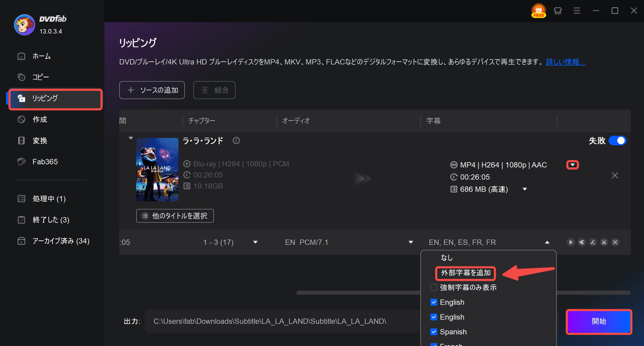Image resolution: width=644 pixels, height=346 pixels.
Task: Collapse the EN, EN, ES, FR, FR subtitle dropdown
Action: pos(547,242)
